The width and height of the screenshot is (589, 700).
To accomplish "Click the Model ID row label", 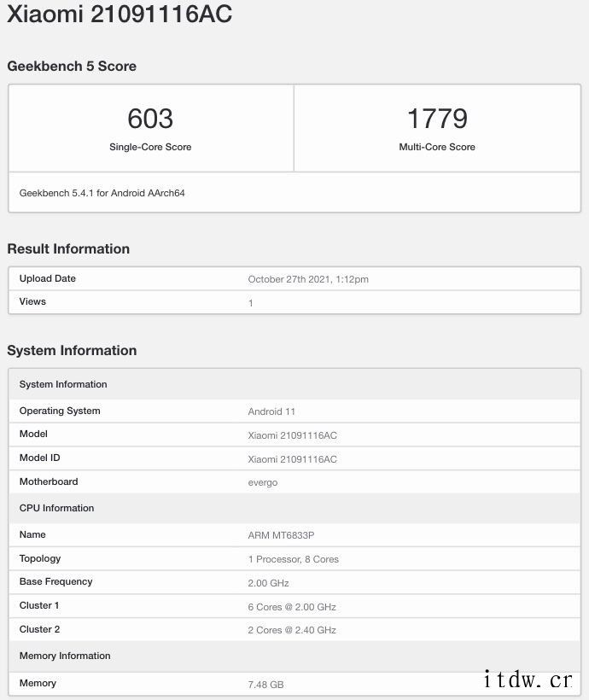I will tap(40, 458).
